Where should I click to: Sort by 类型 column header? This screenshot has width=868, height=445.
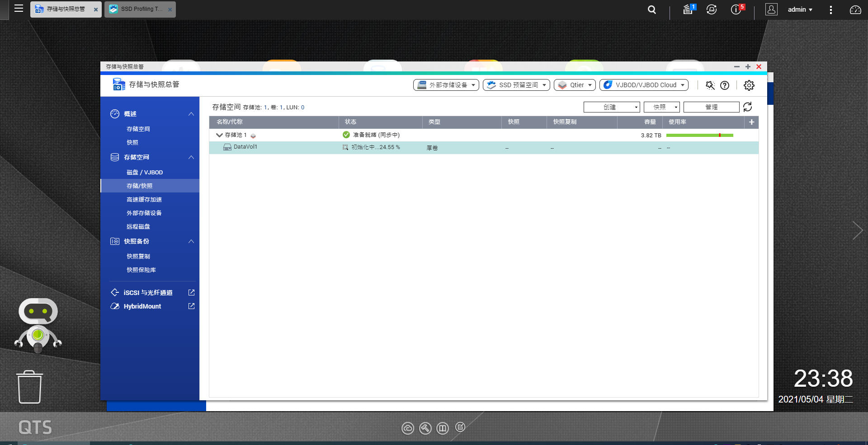pyautogui.click(x=462, y=122)
